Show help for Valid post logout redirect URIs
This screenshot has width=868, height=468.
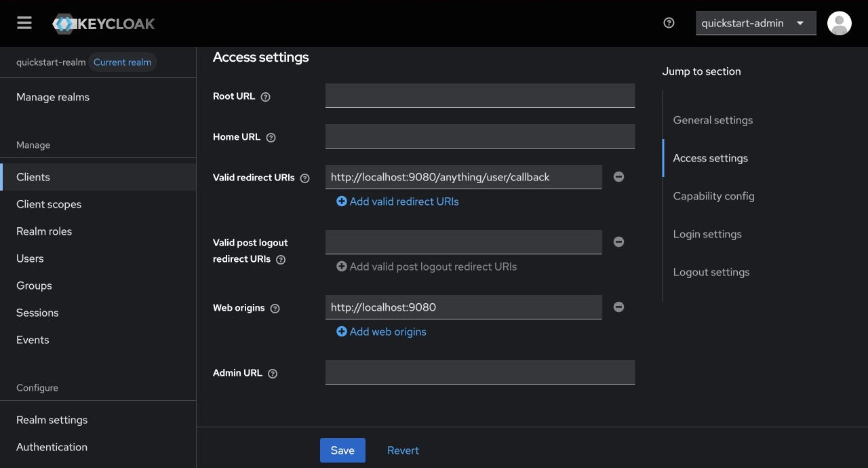pos(281,260)
